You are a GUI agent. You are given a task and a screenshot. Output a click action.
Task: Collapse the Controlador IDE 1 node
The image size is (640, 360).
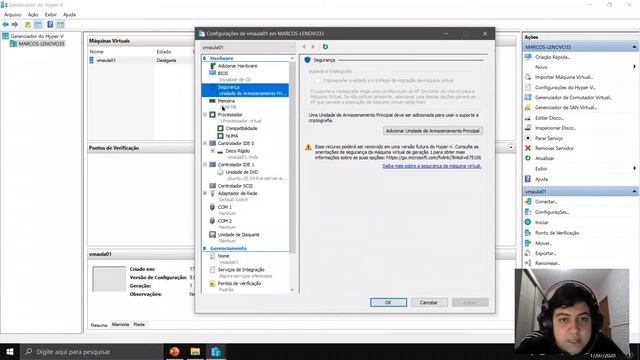(205, 164)
